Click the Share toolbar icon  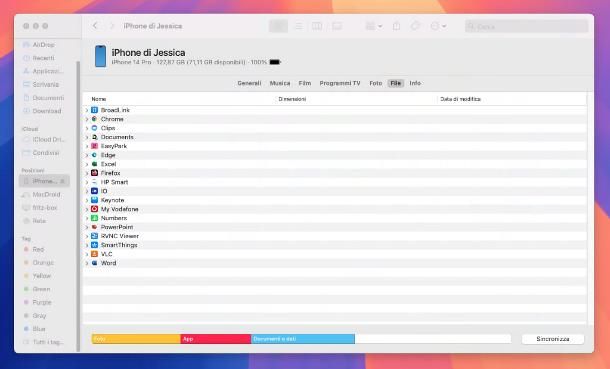tap(396, 26)
